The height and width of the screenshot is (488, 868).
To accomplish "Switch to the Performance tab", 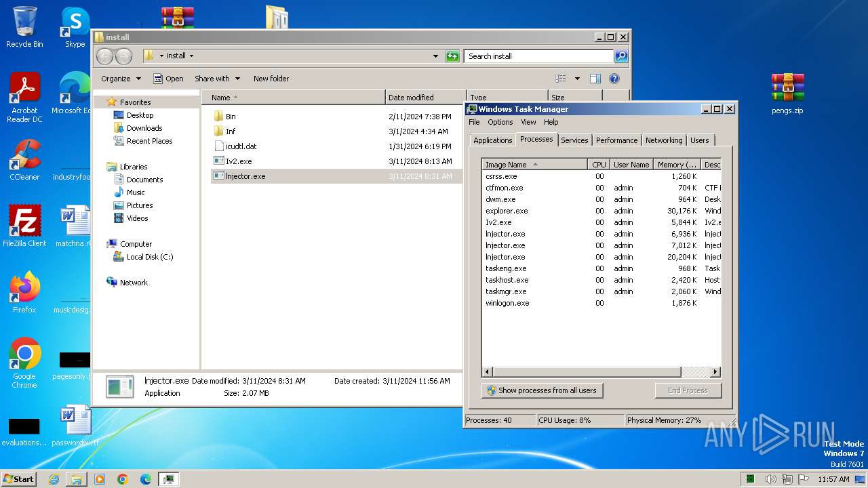I will coord(616,140).
